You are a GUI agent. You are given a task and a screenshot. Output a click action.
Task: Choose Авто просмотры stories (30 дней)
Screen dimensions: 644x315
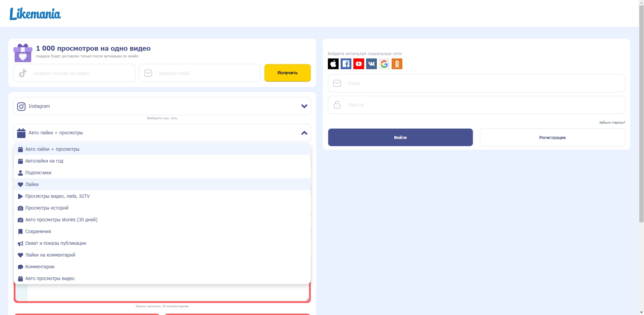click(x=162, y=220)
